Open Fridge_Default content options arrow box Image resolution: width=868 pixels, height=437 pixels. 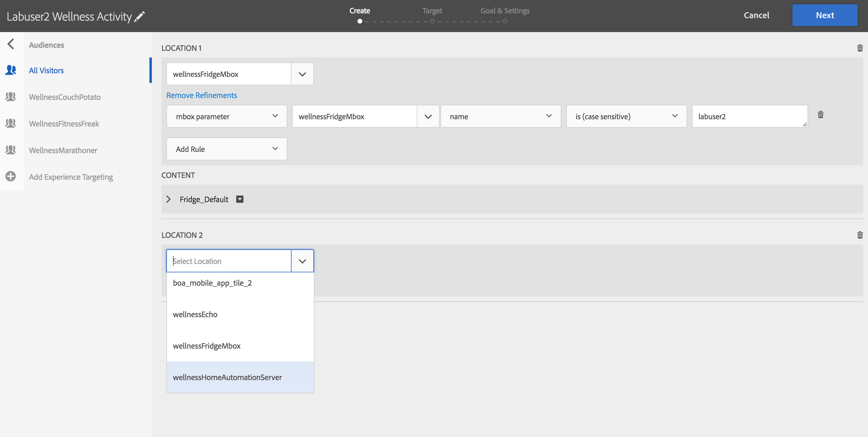pos(240,199)
